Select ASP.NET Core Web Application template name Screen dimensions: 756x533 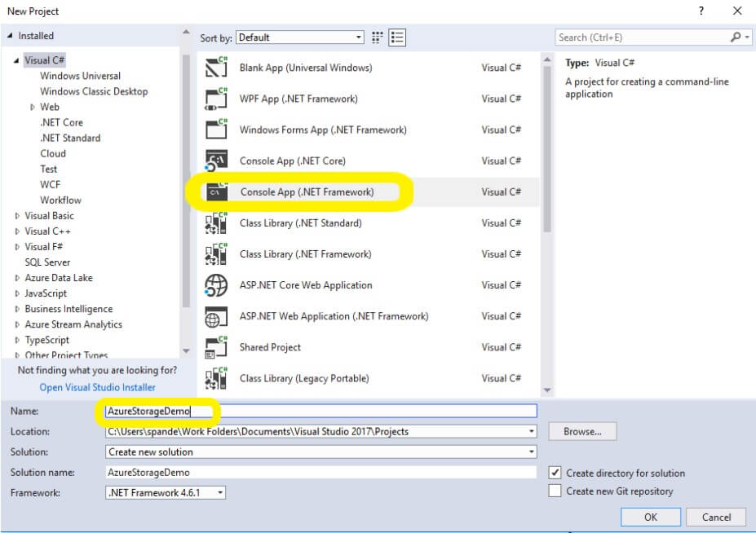tap(306, 285)
